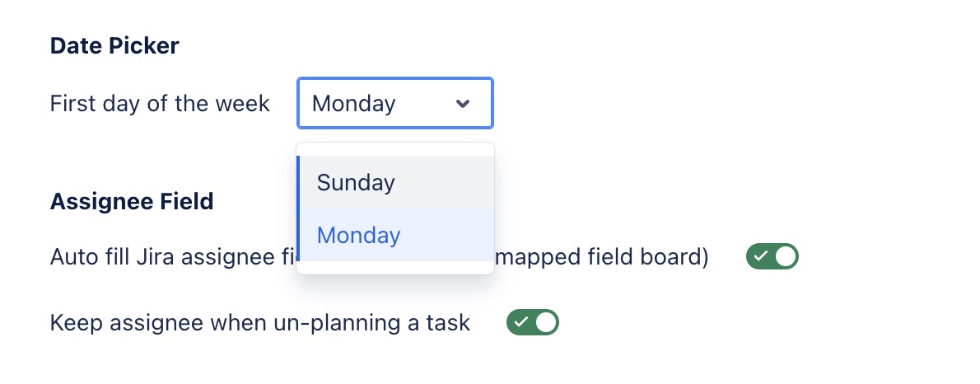
Task: Click the First day of the week label
Action: (x=160, y=104)
